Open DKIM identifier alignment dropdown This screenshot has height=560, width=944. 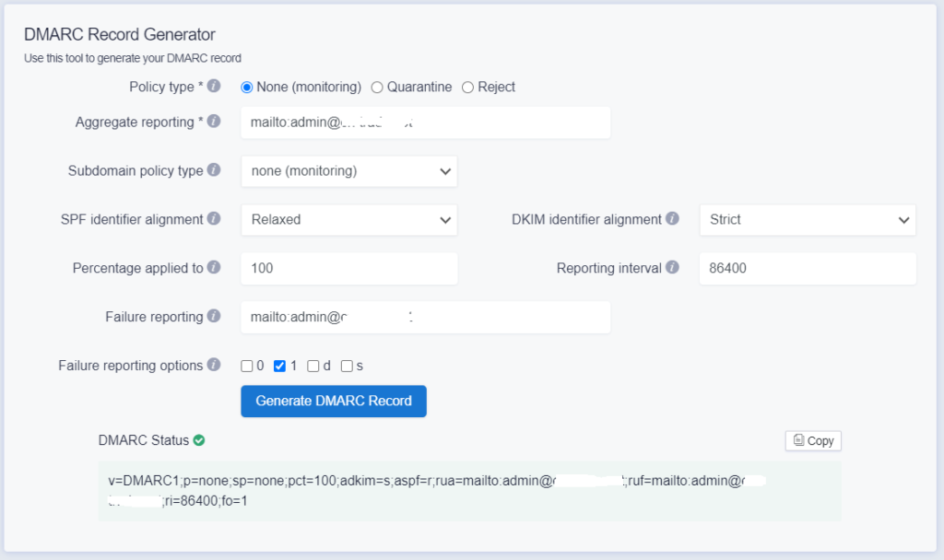807,220
